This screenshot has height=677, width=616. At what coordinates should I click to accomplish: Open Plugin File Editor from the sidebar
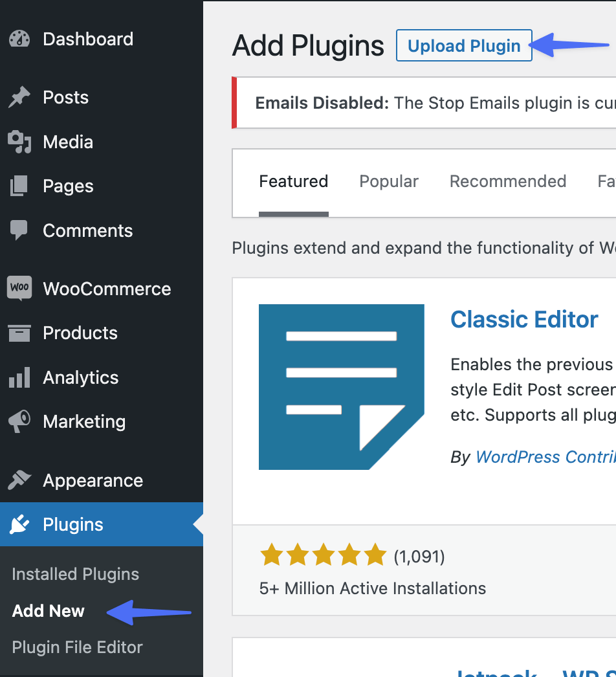76,647
